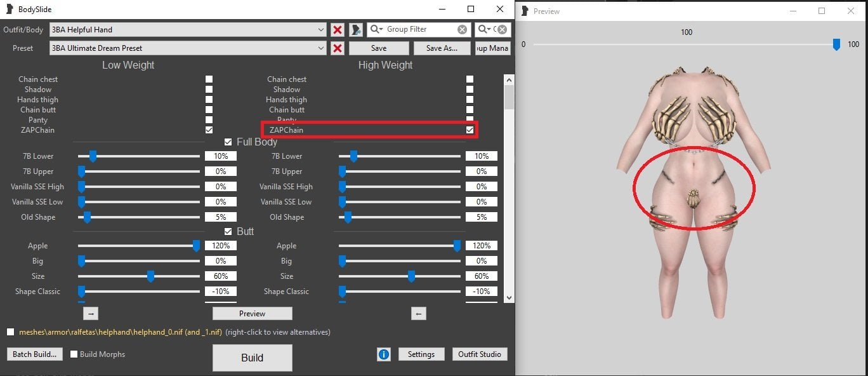Toggle the Butt category checkbox
868x376 pixels.
pyautogui.click(x=228, y=231)
